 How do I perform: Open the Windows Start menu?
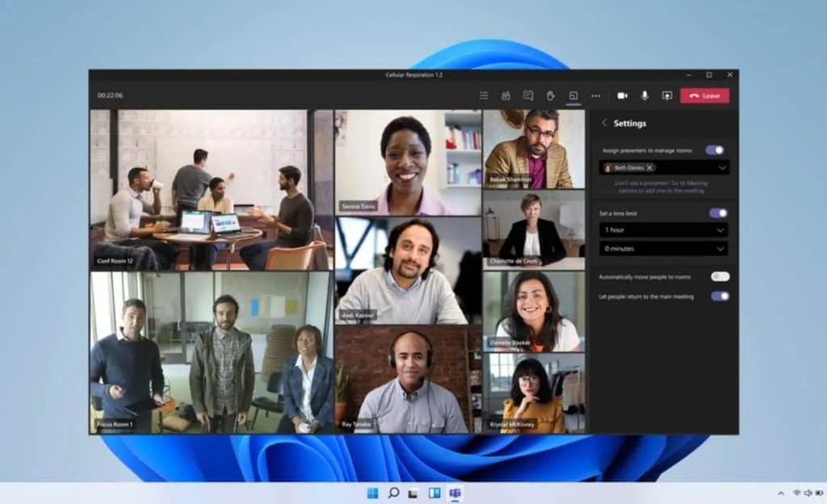[372, 494]
